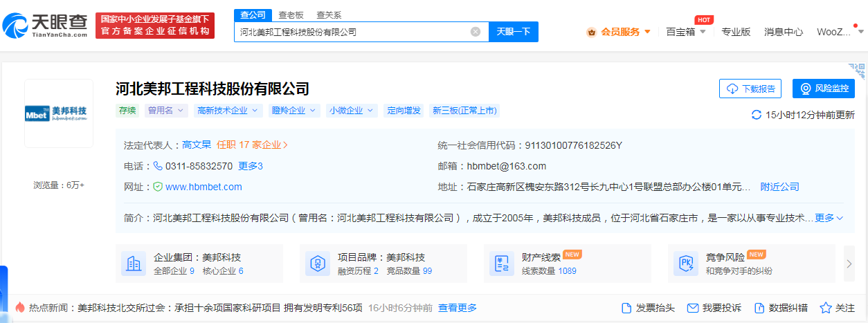868x323 pixels.
Task: Expand the 百宝箱 dropdown menu
Action: pyautogui.click(x=703, y=32)
